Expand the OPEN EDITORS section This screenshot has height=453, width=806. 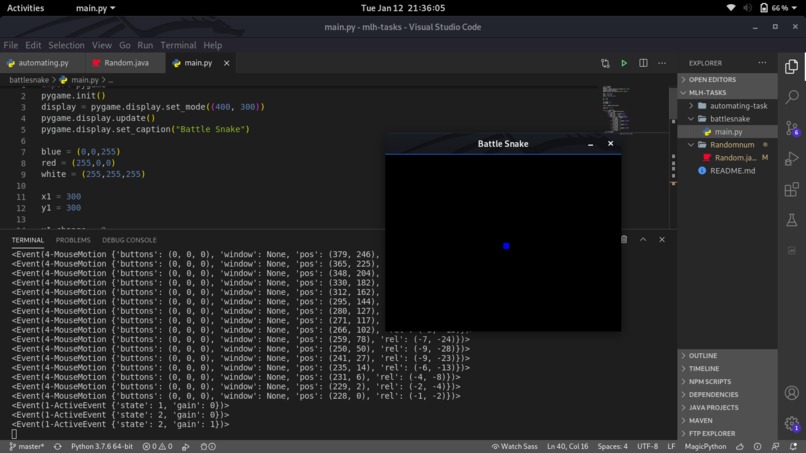pos(727,80)
